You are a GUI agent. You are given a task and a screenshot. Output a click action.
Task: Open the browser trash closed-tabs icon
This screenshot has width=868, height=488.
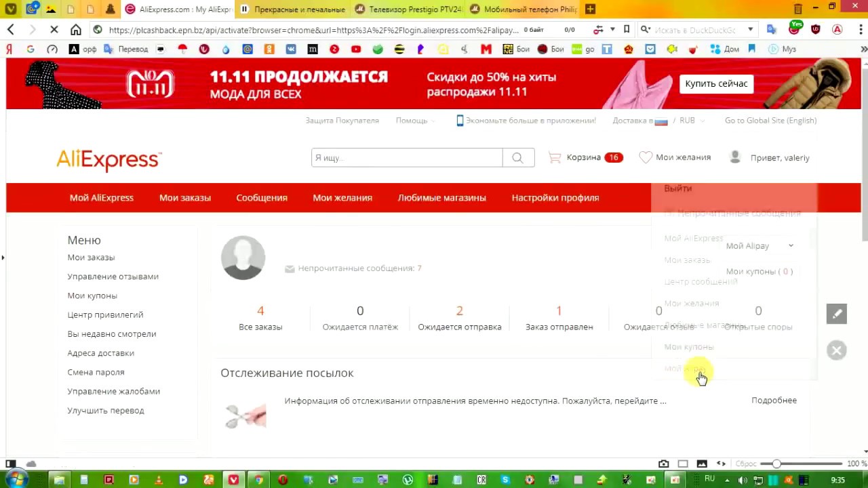(798, 9)
